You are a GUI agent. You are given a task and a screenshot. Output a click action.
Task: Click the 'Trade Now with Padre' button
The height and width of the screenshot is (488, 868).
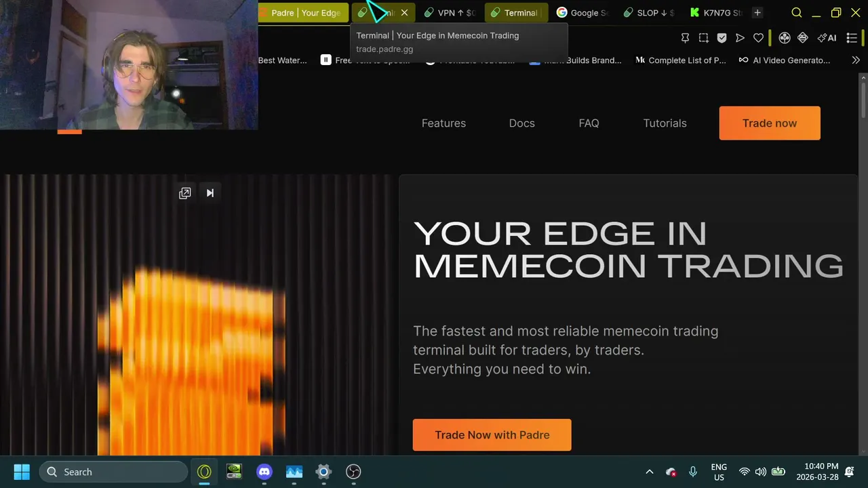pos(492,435)
